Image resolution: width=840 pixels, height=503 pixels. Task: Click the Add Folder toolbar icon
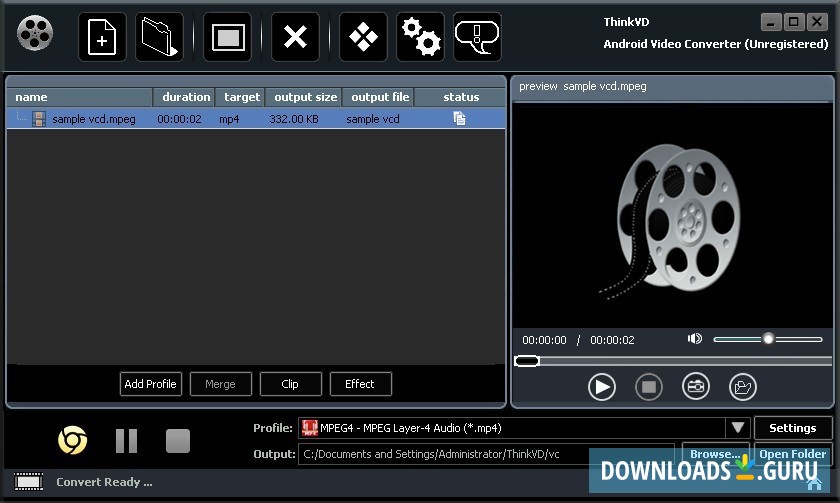point(159,38)
